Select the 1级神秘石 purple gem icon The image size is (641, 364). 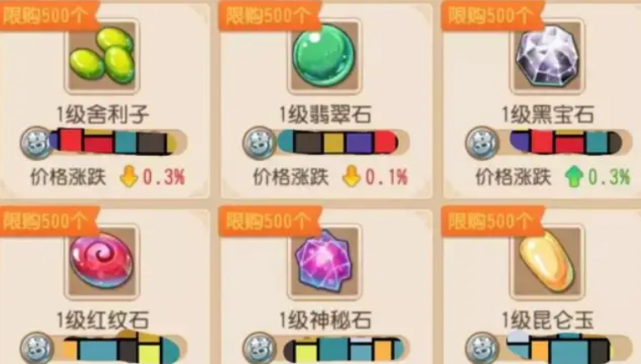(324, 262)
